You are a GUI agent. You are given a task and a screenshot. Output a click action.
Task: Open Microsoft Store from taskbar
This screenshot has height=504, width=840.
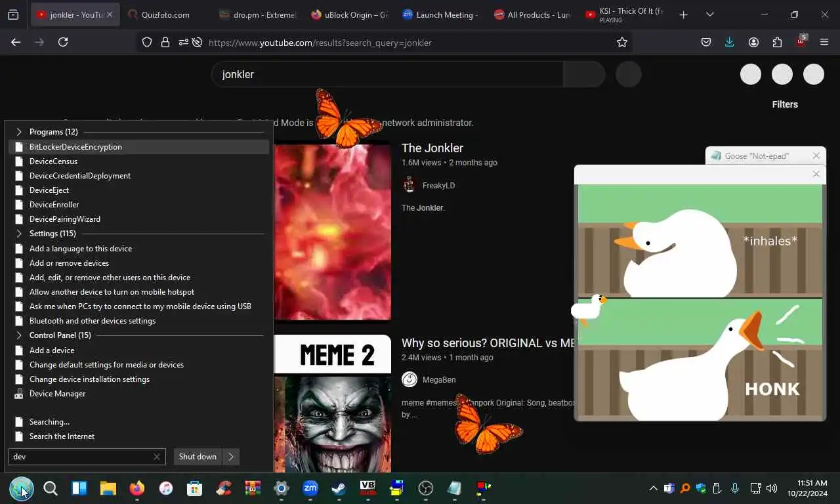[x=195, y=488]
